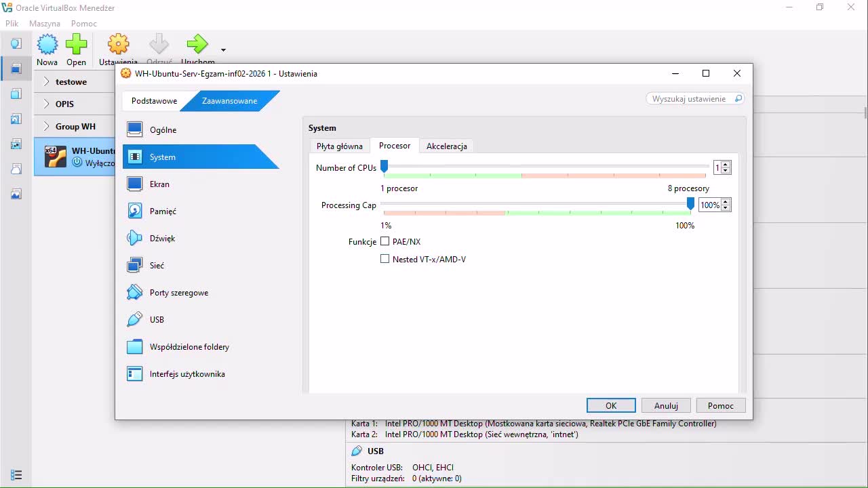
Task: Open the Cloud tool icon in left sidebar
Action: point(16,169)
